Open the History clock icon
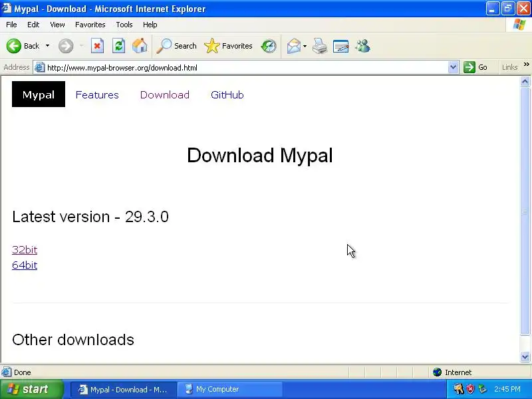Image resolution: width=532 pixels, height=399 pixels. tap(269, 46)
